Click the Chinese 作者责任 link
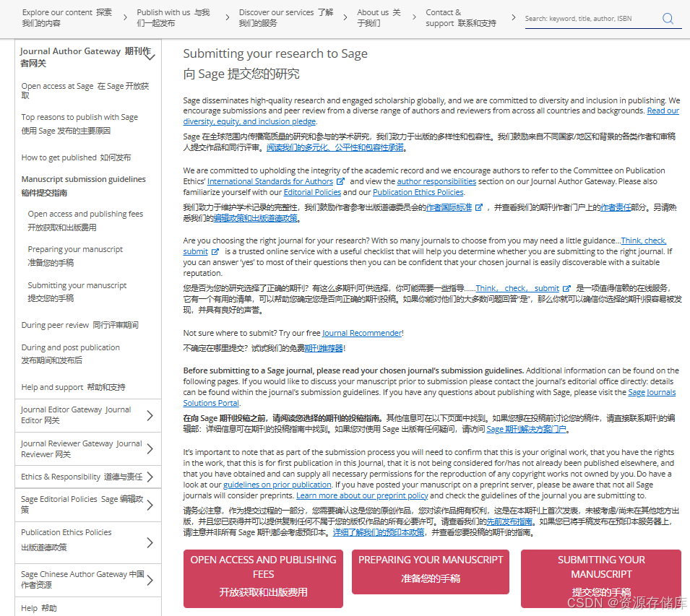Viewport: 690px width, 616px height. tap(616, 207)
